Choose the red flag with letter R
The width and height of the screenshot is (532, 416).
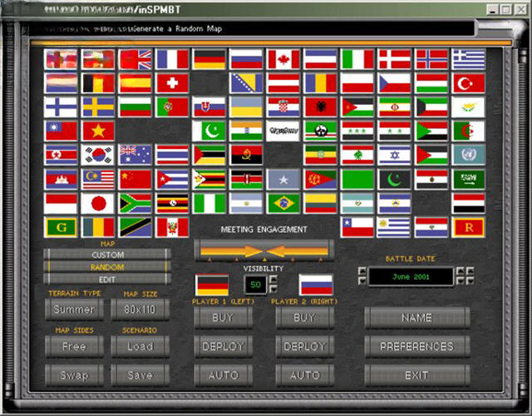coord(469,227)
